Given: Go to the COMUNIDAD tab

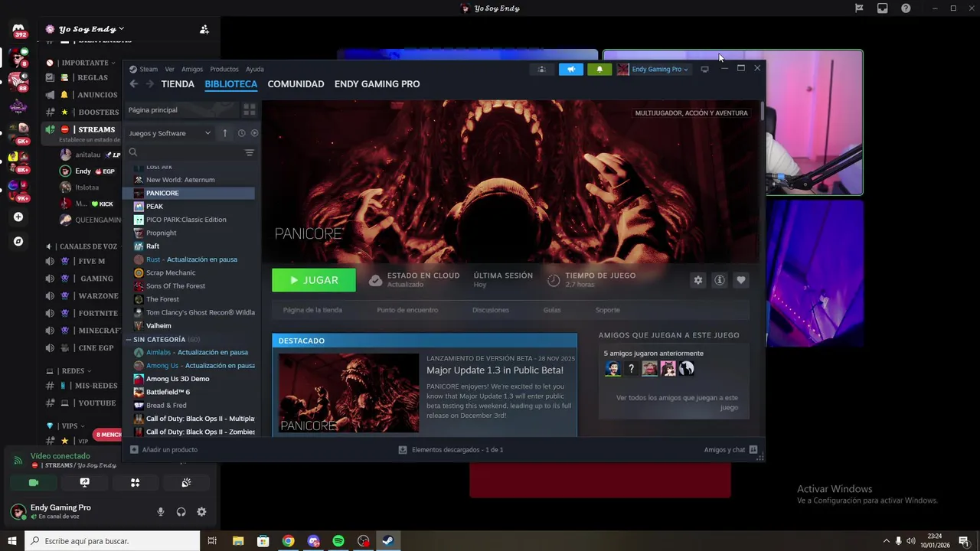Looking at the screenshot, I should [296, 84].
